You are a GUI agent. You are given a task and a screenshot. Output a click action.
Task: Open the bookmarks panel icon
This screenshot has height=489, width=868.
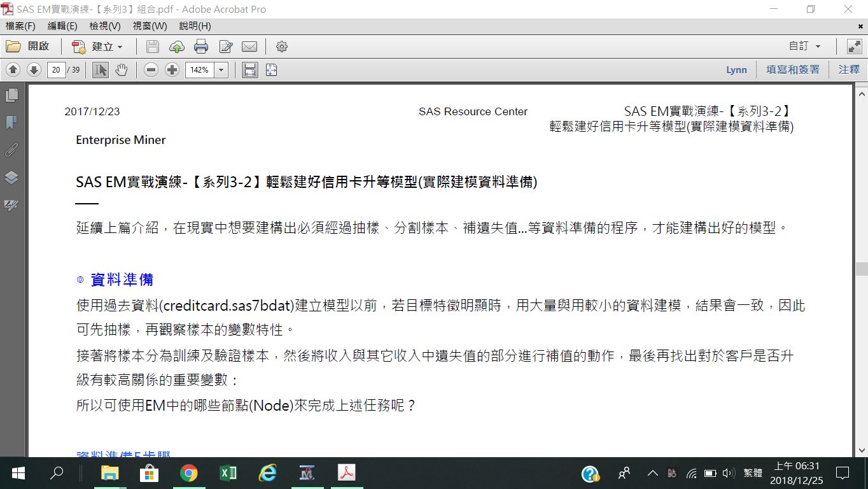[x=11, y=122]
